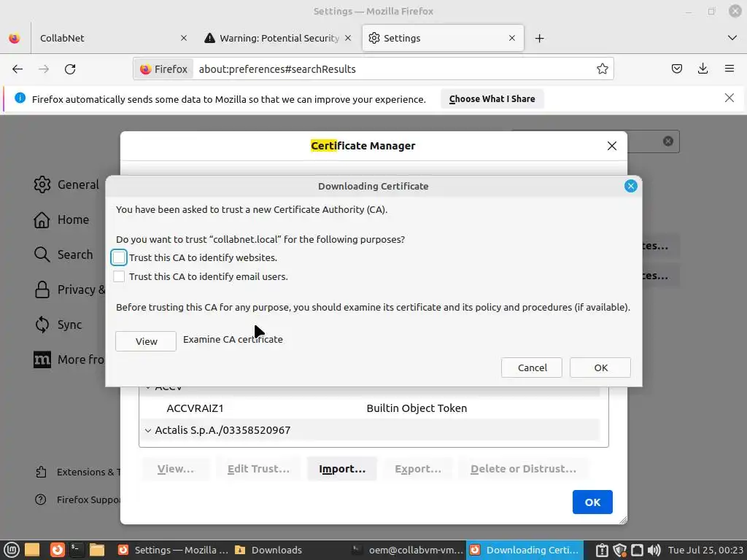Click the info icon in notification bar
This screenshot has width=747, height=560.
click(x=20, y=98)
